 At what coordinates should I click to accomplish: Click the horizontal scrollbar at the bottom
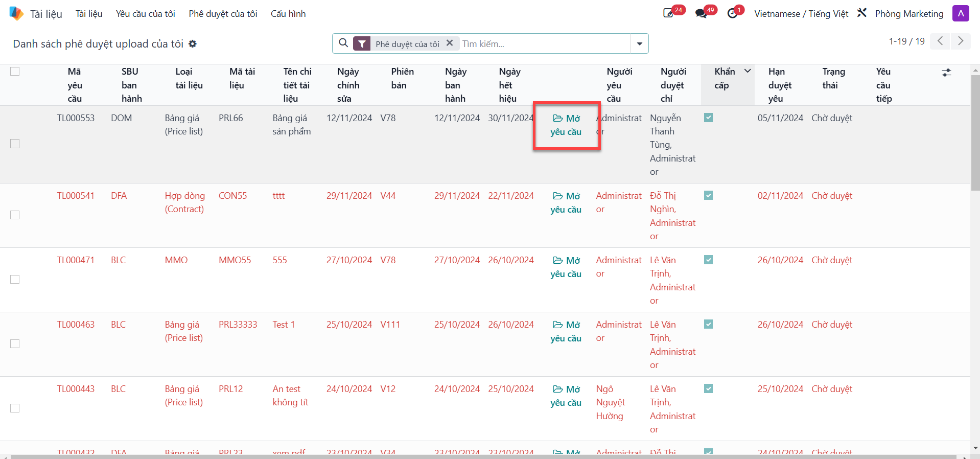pos(483,456)
